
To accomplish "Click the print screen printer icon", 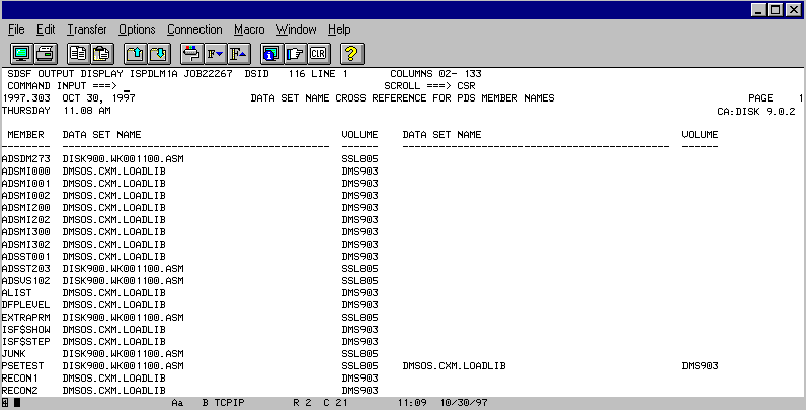I will 46,53.
